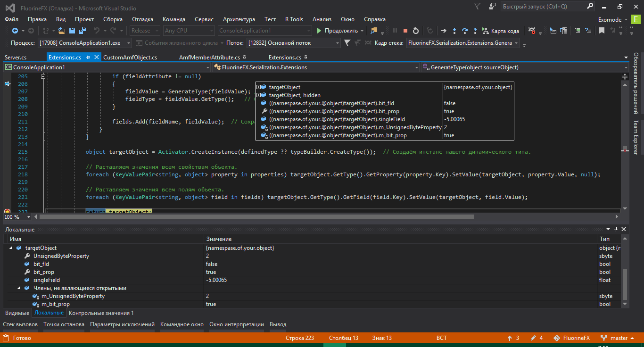This screenshot has width=644, height=347.
Task: Click the Navigate Backward arrow icon
Action: 15,31
